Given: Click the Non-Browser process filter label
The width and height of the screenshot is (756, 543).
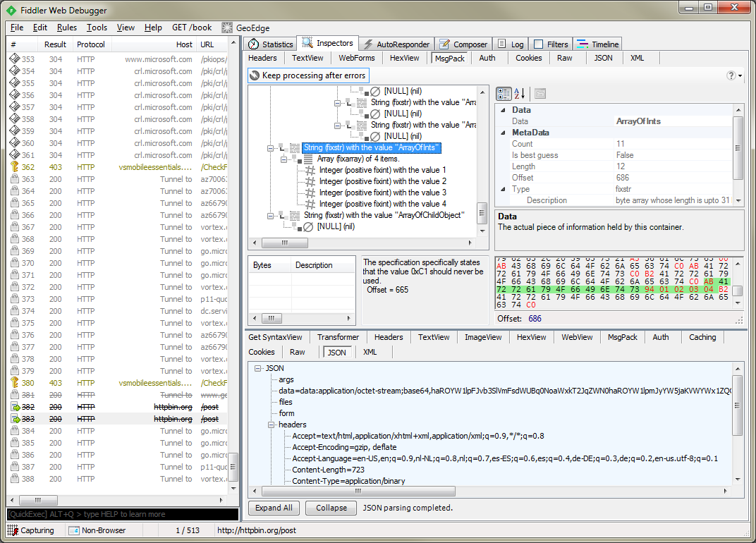Looking at the screenshot, I should click(x=104, y=530).
